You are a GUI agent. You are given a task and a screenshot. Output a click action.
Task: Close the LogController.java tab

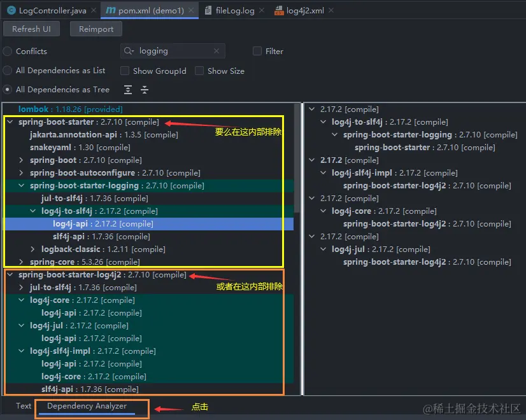[x=94, y=10]
